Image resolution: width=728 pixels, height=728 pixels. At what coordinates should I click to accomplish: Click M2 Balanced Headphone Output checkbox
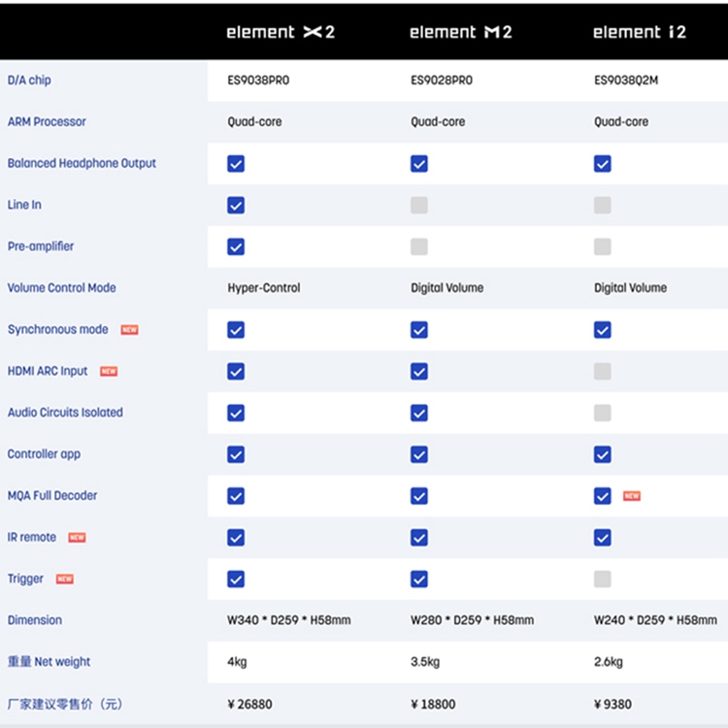pyautogui.click(x=419, y=164)
